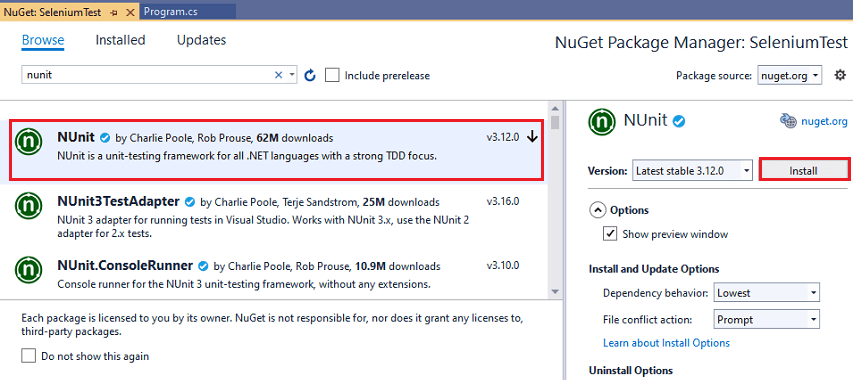Switch to the Browse tab
The image size is (853, 380).
pyautogui.click(x=43, y=40)
